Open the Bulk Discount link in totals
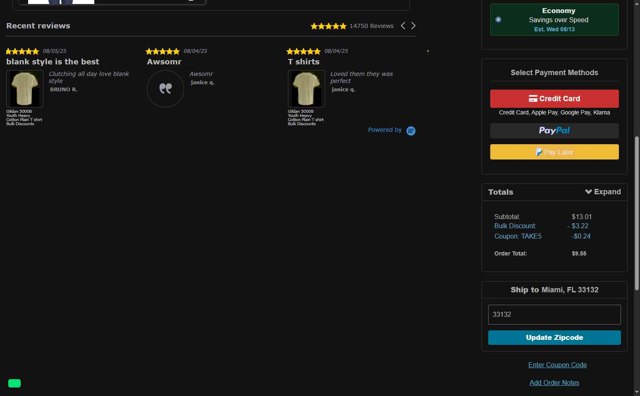The image size is (640, 396). (515, 226)
